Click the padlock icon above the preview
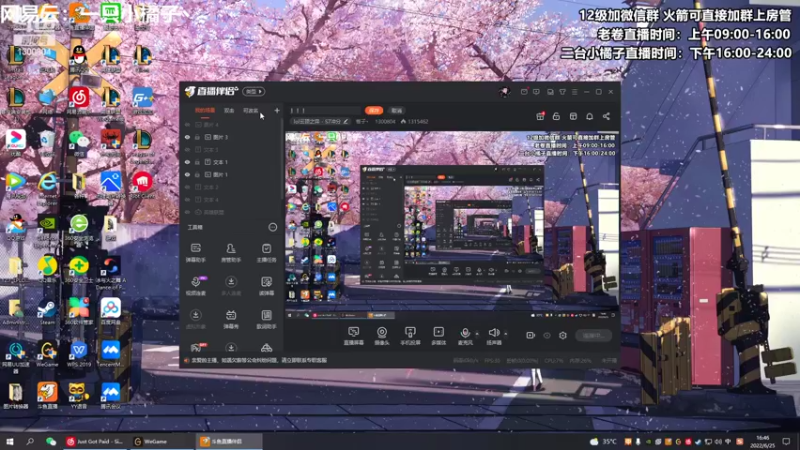This screenshot has height=450, width=800. 556,116
